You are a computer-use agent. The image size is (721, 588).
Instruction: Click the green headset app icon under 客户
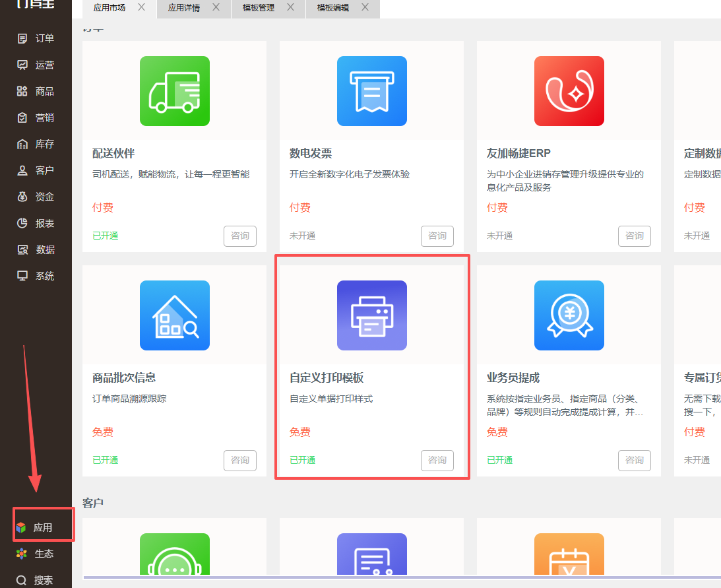(x=175, y=554)
